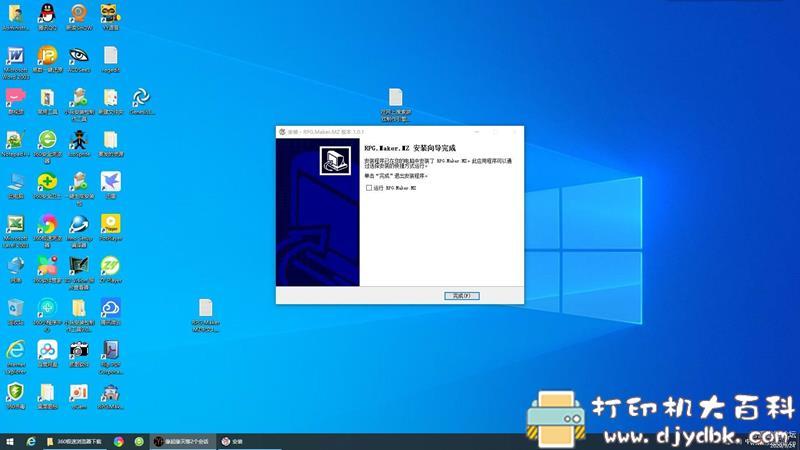800x450 pixels.
Task: Open the Windows Start menu
Action: [10, 441]
